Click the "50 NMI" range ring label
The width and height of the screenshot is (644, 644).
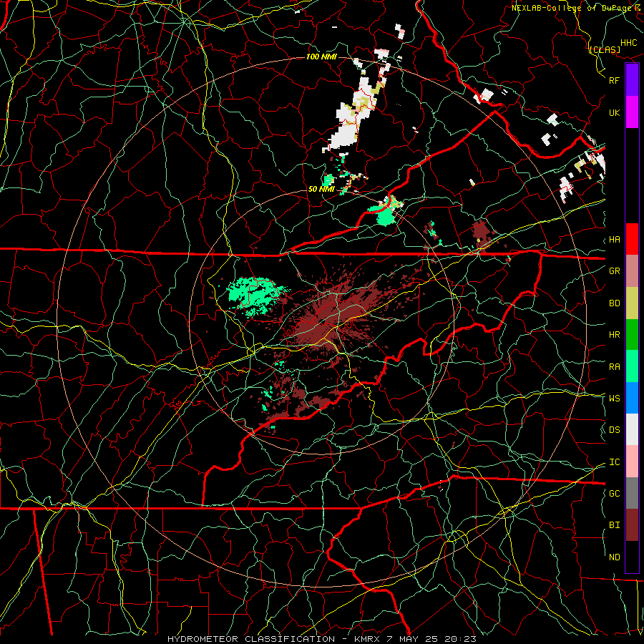point(321,190)
